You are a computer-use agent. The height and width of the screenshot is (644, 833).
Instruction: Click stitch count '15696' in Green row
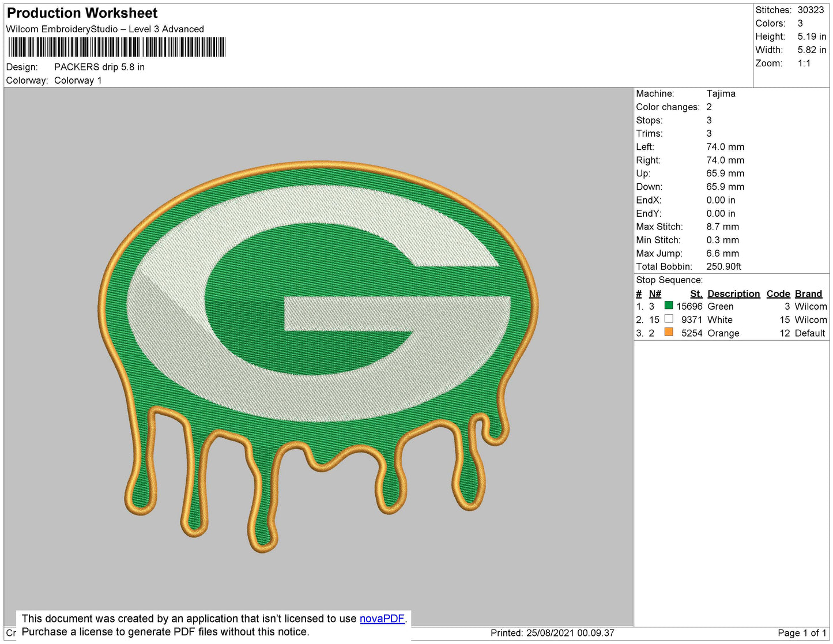(689, 307)
